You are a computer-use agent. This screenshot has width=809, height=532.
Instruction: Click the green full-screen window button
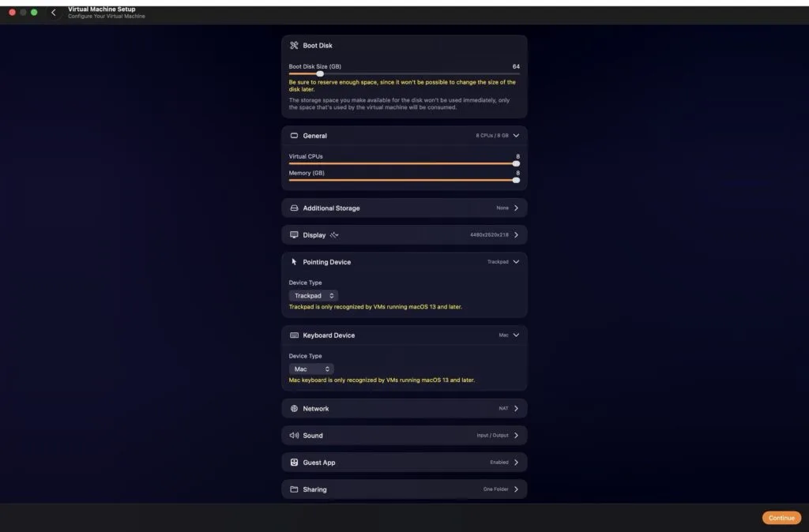(34, 13)
